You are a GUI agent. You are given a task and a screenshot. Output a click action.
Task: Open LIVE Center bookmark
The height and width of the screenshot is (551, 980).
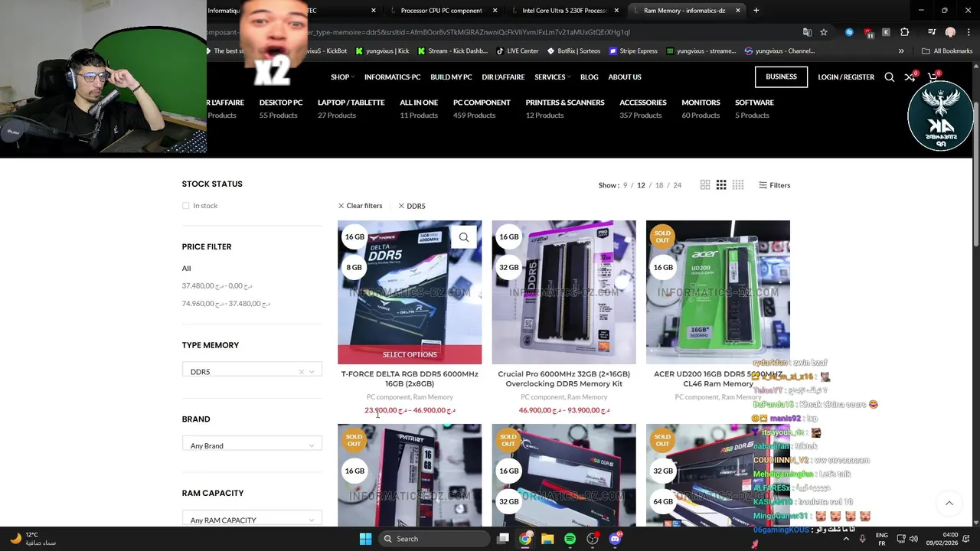[518, 51]
